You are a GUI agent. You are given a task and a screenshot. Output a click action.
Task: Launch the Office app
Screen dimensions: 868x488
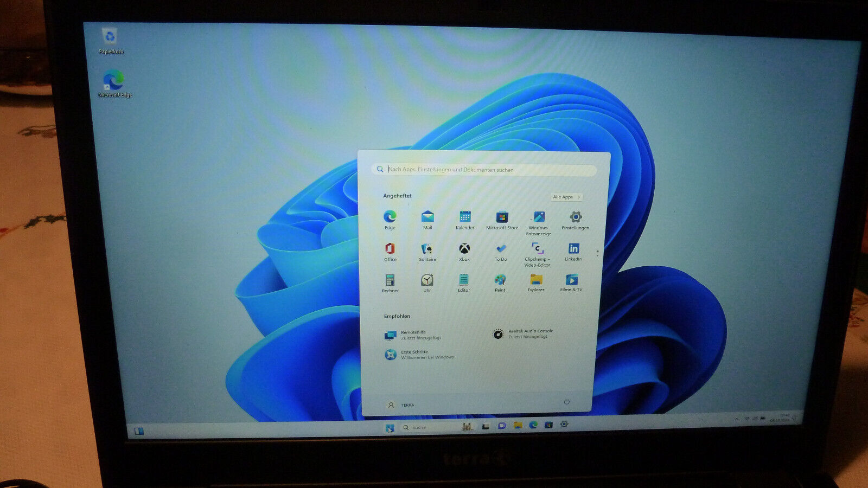tap(390, 252)
